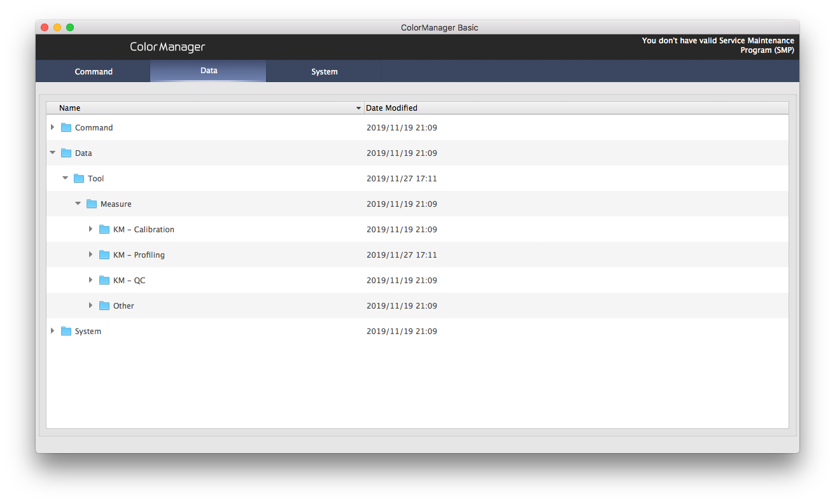Collapse the Data folder disclosure triangle

[x=52, y=153]
